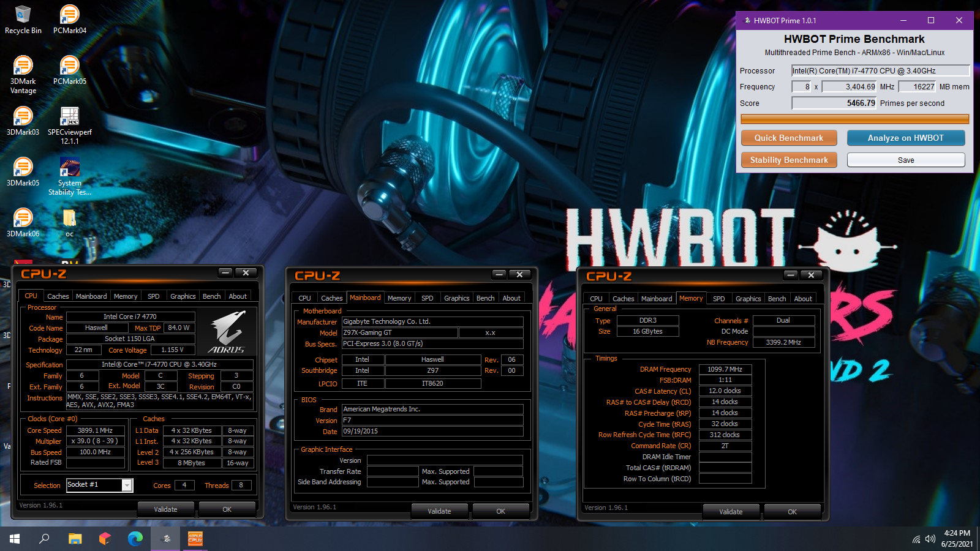Click OK in CPU-Z CPU window
Screen dimensions: 980x551
coord(227,509)
